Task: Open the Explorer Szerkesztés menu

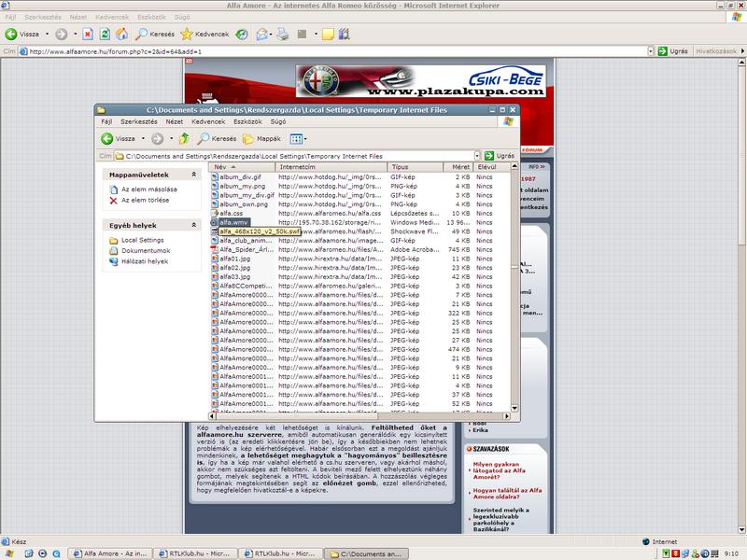Action: (x=138, y=121)
